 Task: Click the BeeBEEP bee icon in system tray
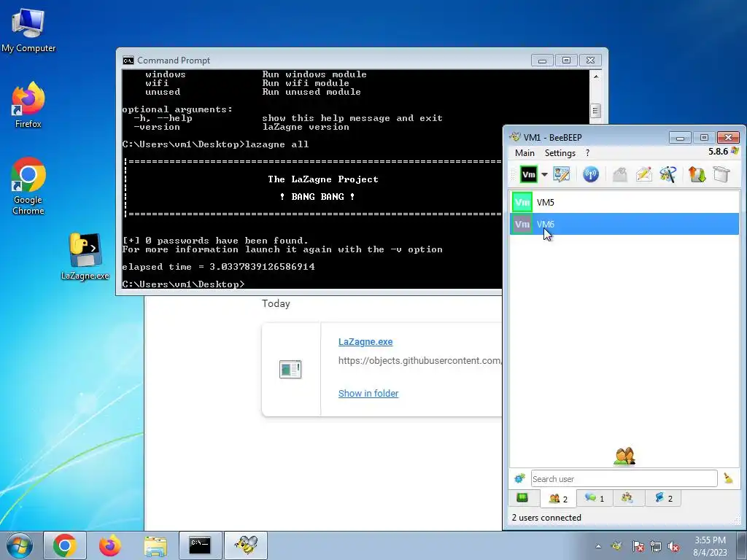[616, 546]
